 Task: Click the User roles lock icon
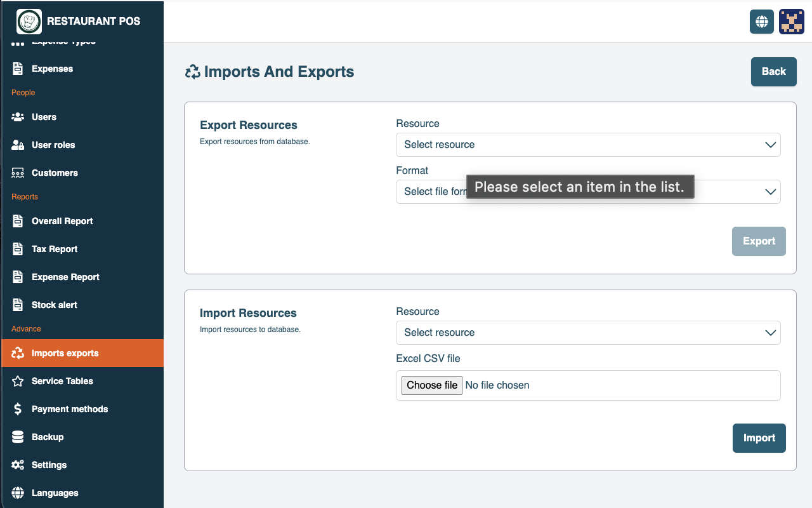[18, 145]
